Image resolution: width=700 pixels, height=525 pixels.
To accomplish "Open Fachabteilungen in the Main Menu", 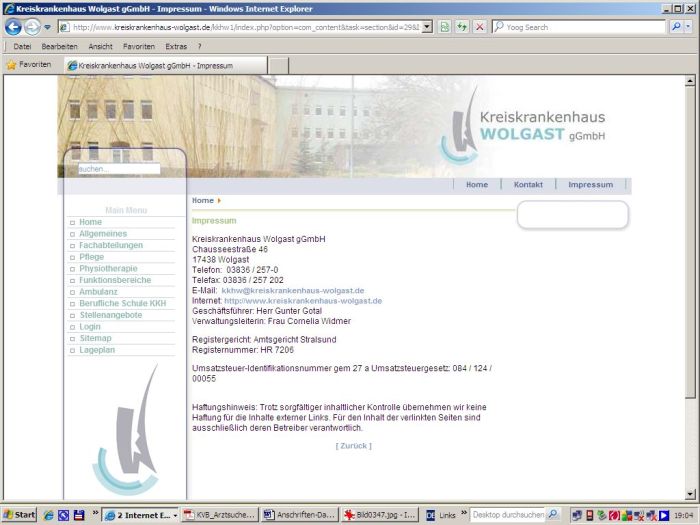I will (x=111, y=245).
